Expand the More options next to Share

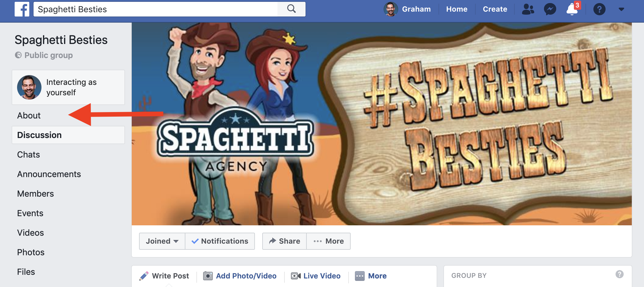click(328, 241)
